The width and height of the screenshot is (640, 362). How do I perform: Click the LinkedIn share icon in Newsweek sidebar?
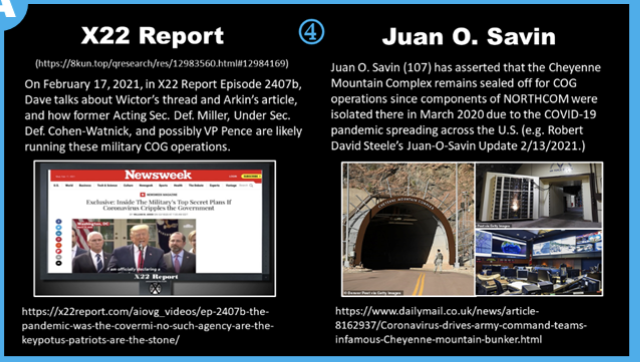(59, 233)
